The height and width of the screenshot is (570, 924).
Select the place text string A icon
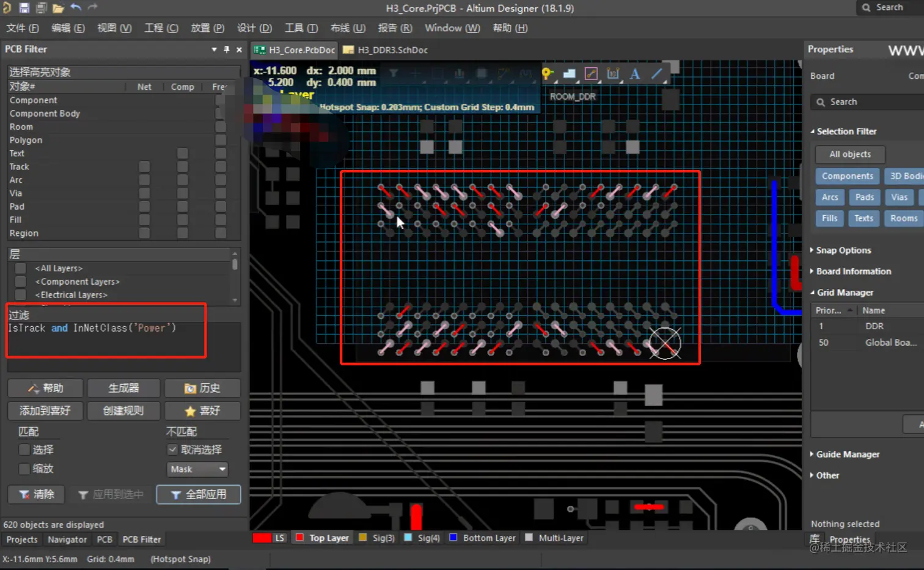[x=635, y=74]
